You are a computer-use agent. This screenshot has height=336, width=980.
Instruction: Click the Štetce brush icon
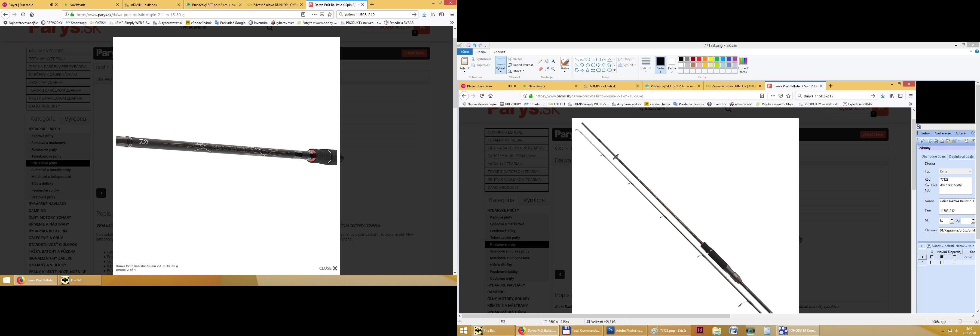point(565,61)
